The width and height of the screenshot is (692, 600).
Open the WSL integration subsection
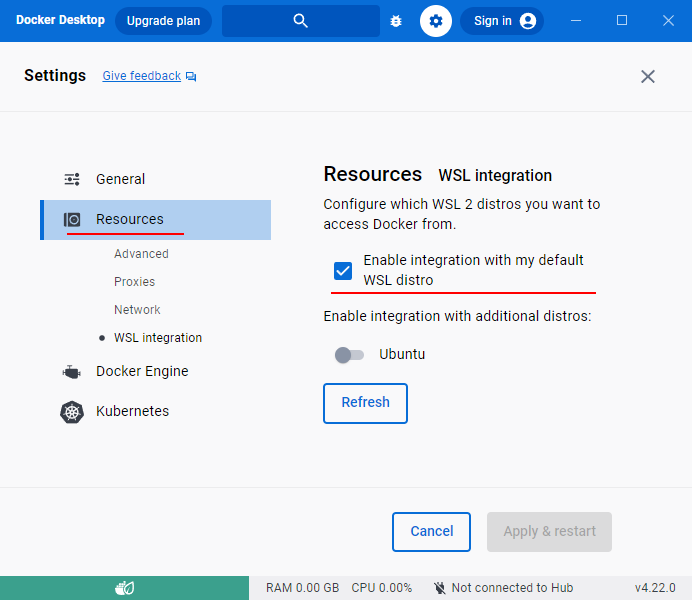pyautogui.click(x=158, y=338)
